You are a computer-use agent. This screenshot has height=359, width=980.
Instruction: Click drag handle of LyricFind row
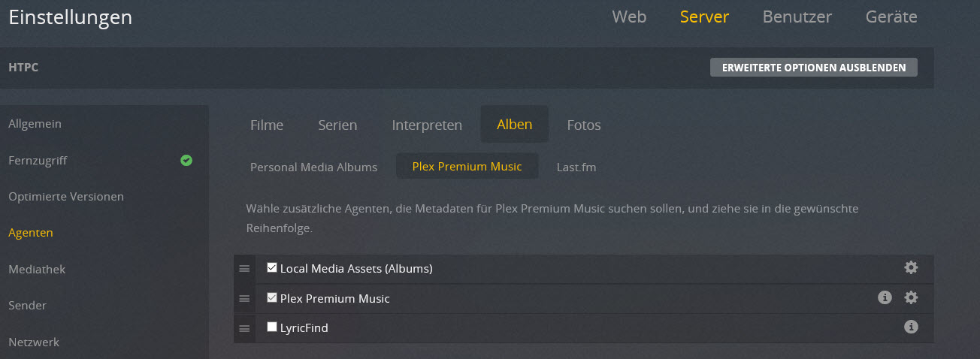click(x=244, y=328)
